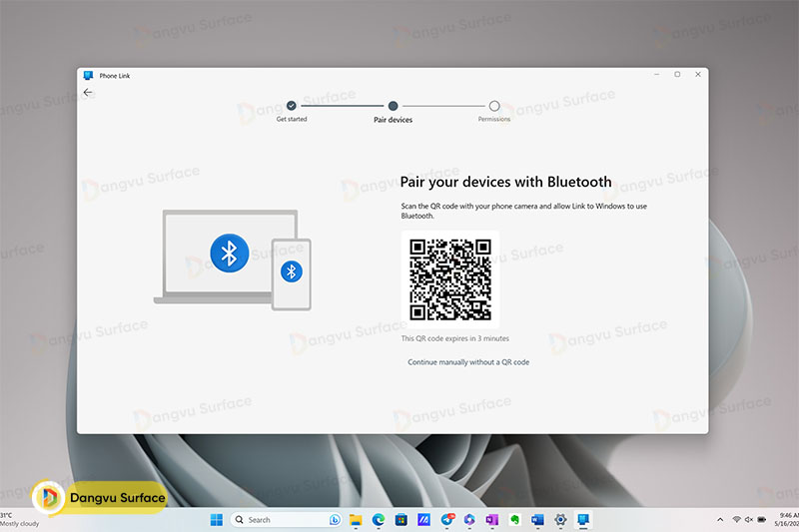This screenshot has width=799, height=532.
Task: Maximize the Phone Link window
Action: click(x=677, y=74)
